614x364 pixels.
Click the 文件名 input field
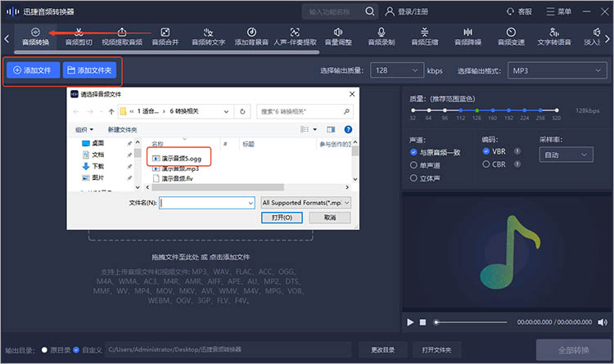point(207,203)
